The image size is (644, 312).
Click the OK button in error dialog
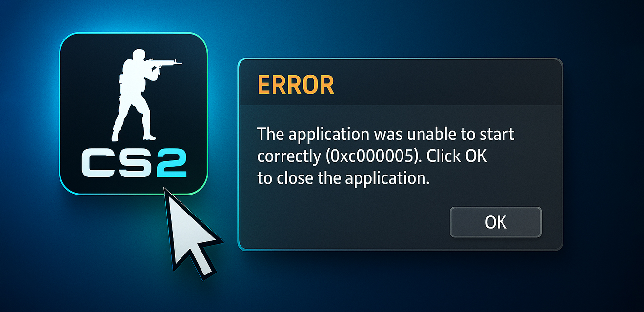tap(495, 222)
